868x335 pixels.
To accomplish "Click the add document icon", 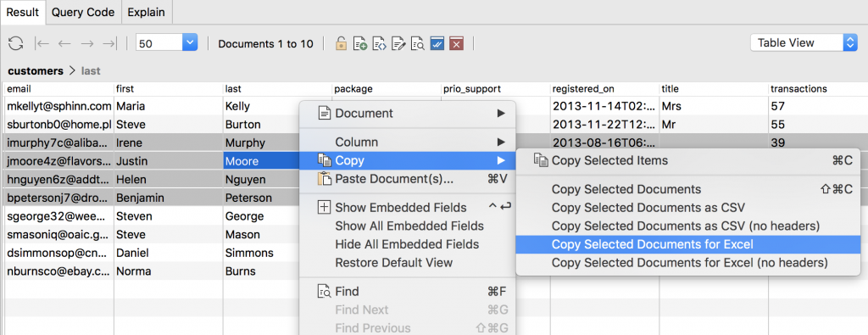I will (x=360, y=43).
